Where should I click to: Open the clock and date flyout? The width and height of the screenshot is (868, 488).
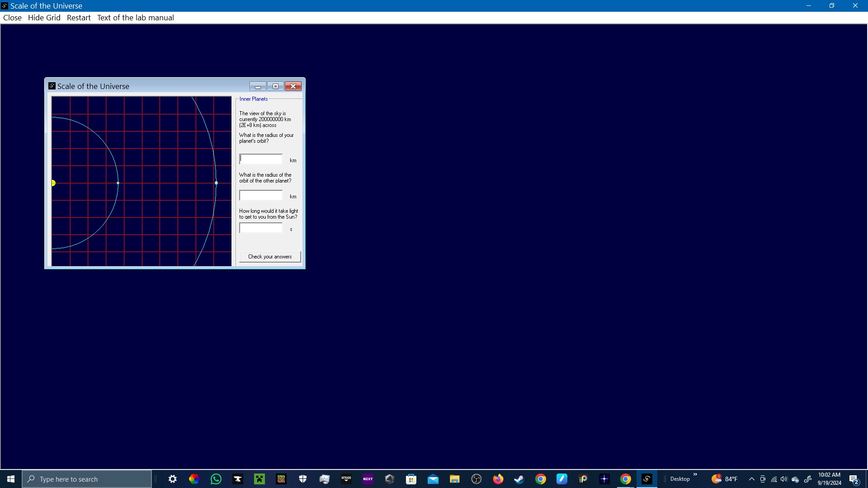pos(830,479)
